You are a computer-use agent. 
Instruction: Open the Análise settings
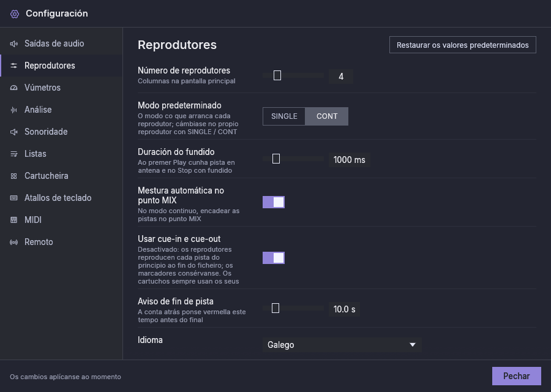[x=61, y=110]
